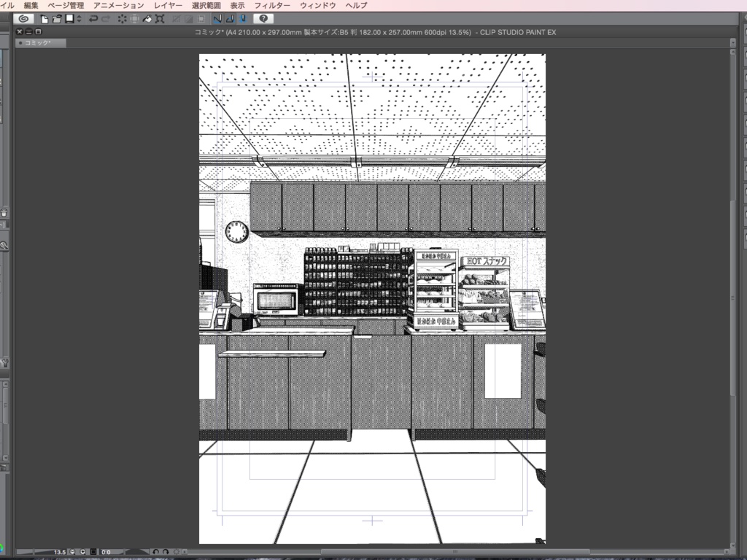Deselect using the toolbar icon

pyautogui.click(x=177, y=19)
